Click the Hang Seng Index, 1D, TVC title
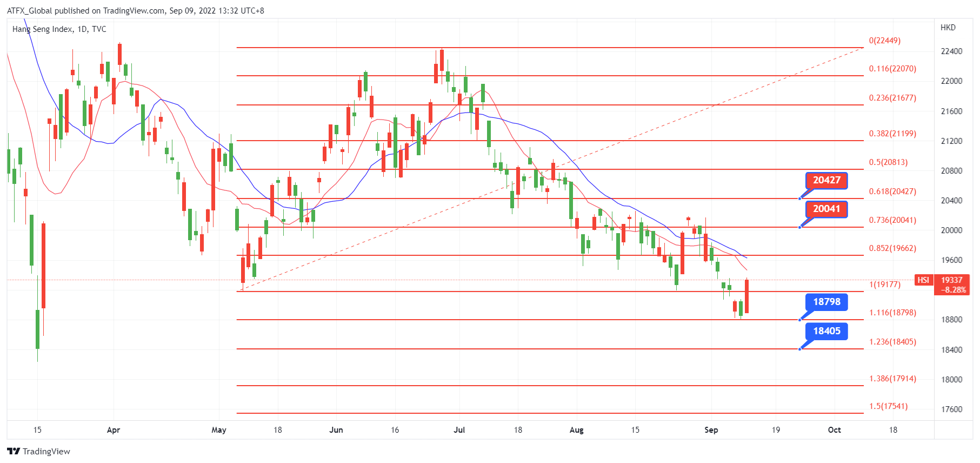The image size is (980, 463). pos(59,29)
